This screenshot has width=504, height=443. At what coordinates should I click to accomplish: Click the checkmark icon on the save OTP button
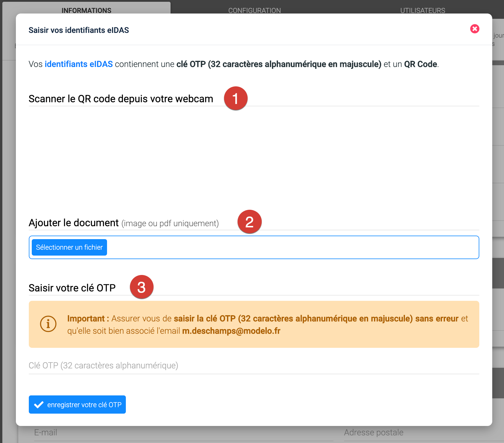tap(39, 405)
